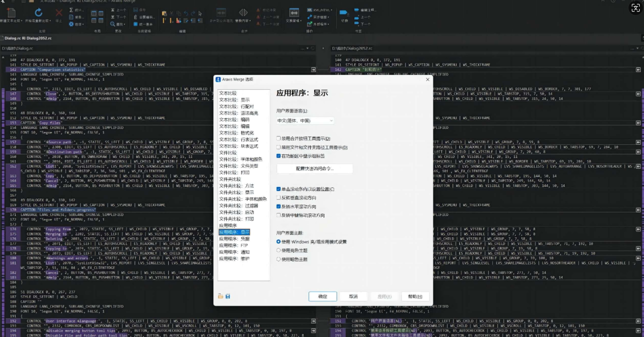Open the sigma statistics icon in the ribbon
Viewport: 644px width, 337px height.
72,10
